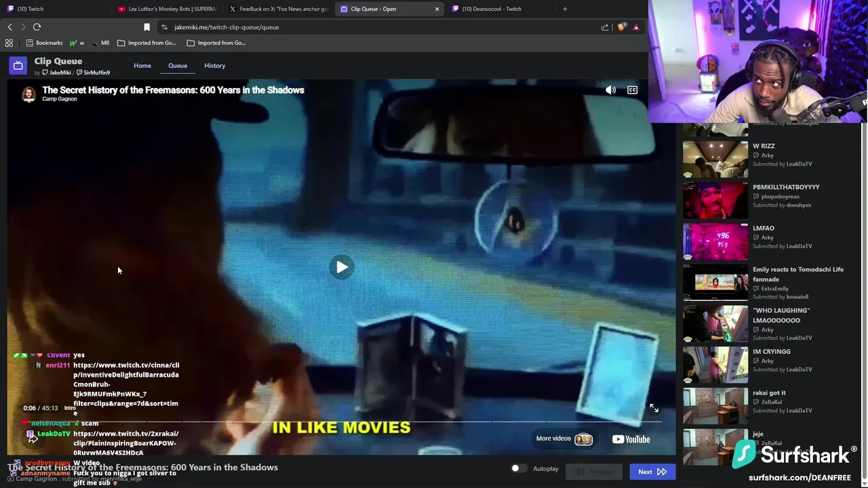Click the 'W RIZZ' clip title text
Image resolution: width=868 pixels, height=488 pixels.
[764, 146]
